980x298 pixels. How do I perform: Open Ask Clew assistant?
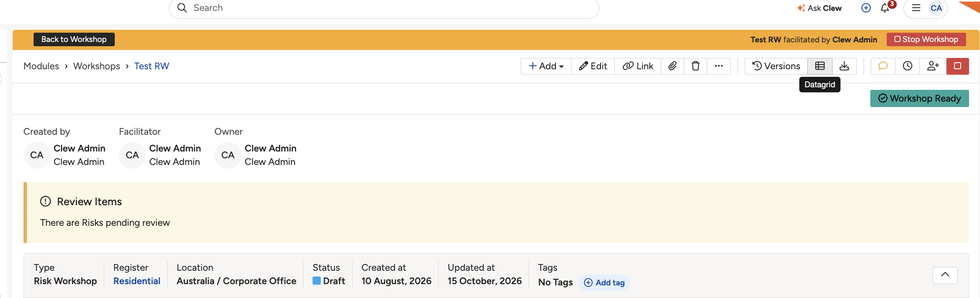819,8
